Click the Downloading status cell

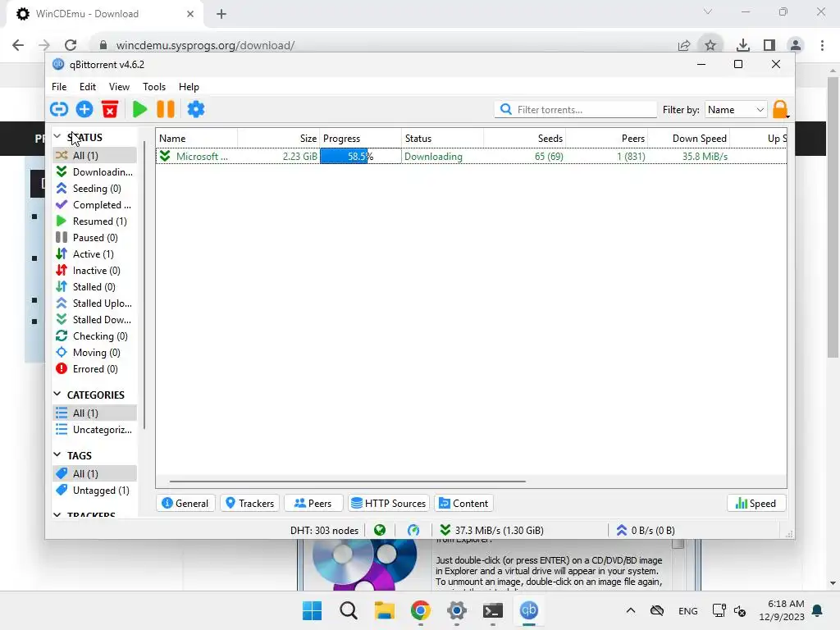click(433, 157)
